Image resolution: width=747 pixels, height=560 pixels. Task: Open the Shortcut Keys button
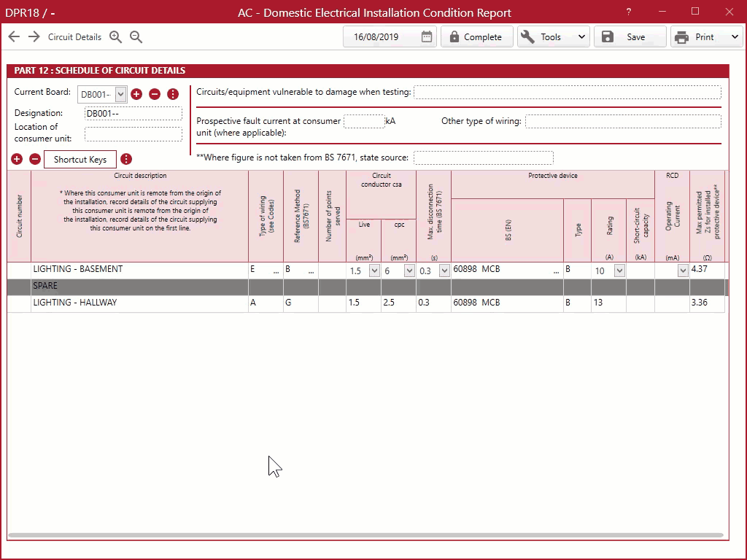(80, 160)
